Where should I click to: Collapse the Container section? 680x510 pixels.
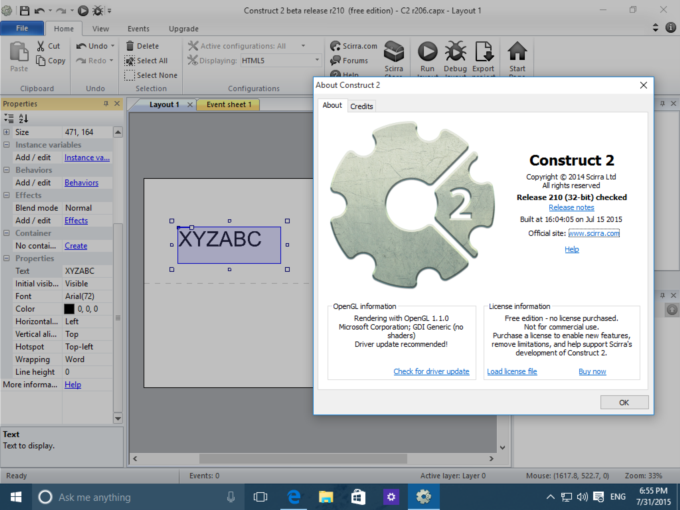click(7, 233)
